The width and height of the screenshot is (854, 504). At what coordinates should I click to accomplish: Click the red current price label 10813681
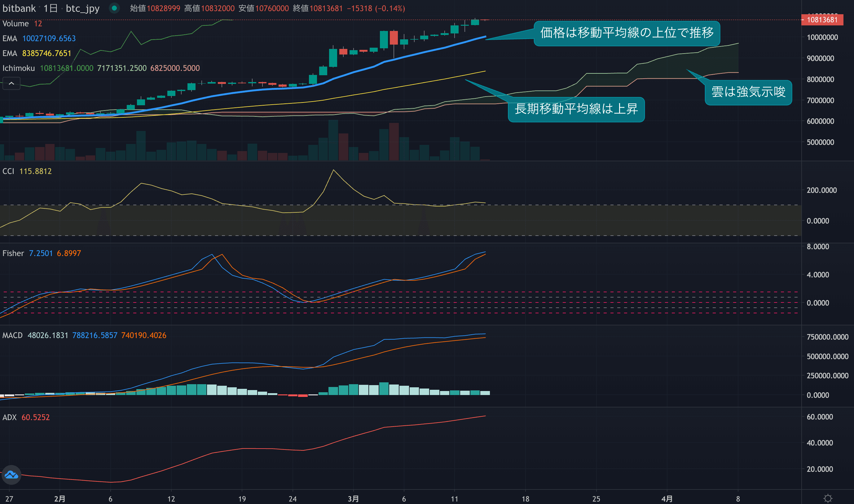(822, 20)
